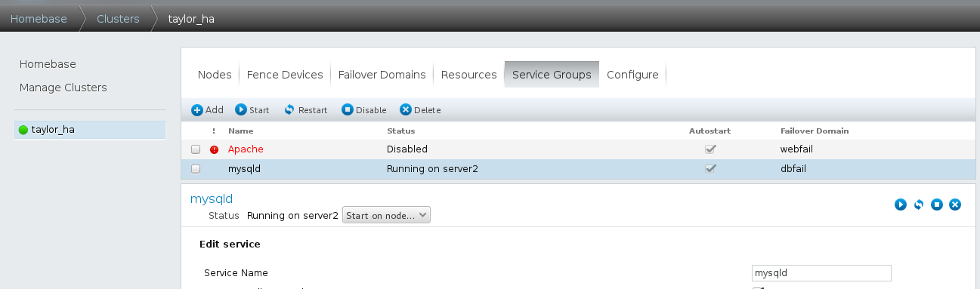Tick the Apache row selection checkbox

(x=196, y=149)
